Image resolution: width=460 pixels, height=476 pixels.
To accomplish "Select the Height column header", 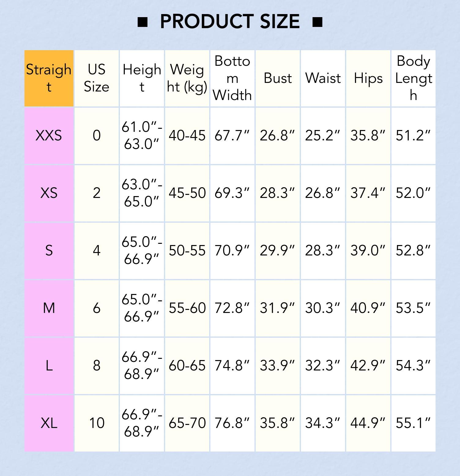I will pos(142,78).
